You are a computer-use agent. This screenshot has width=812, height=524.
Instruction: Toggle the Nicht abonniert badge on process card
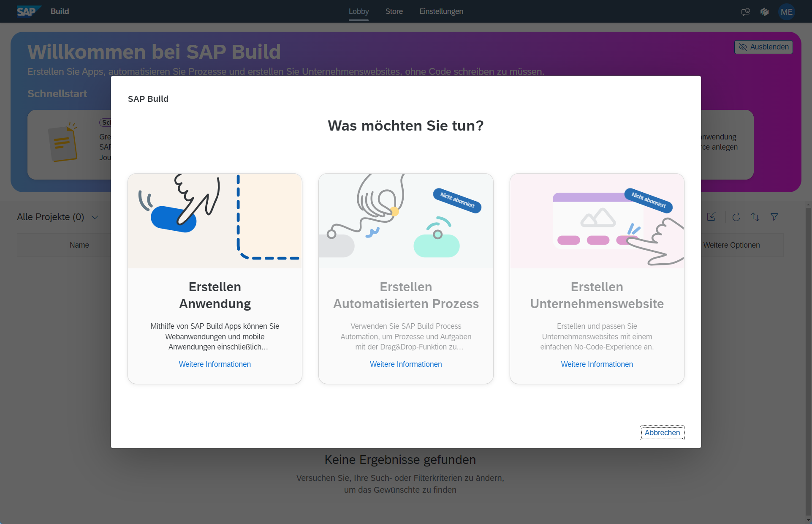tap(456, 199)
